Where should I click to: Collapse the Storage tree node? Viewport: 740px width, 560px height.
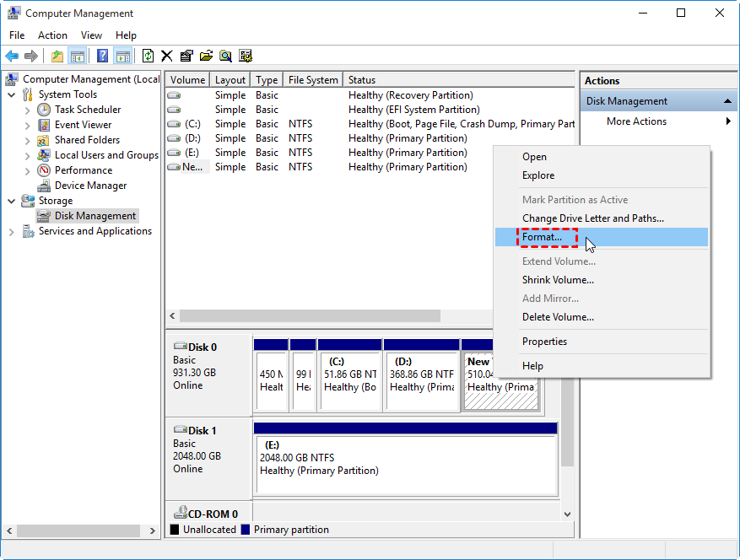point(12,201)
